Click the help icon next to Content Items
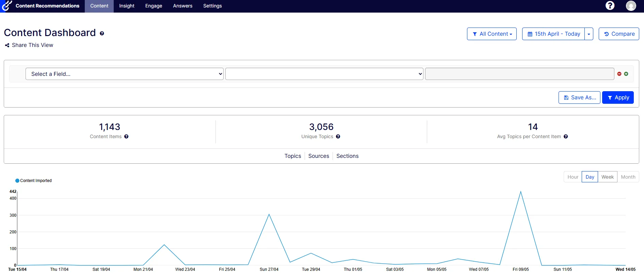 126,136
